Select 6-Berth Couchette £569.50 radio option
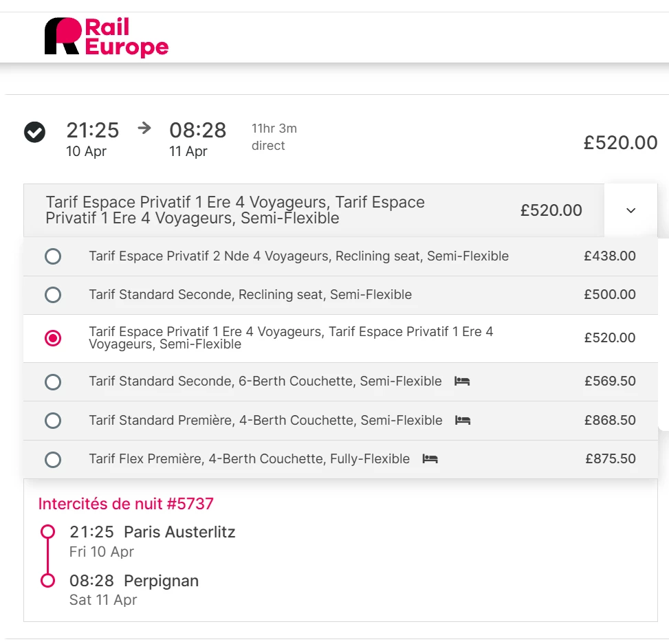 click(53, 381)
